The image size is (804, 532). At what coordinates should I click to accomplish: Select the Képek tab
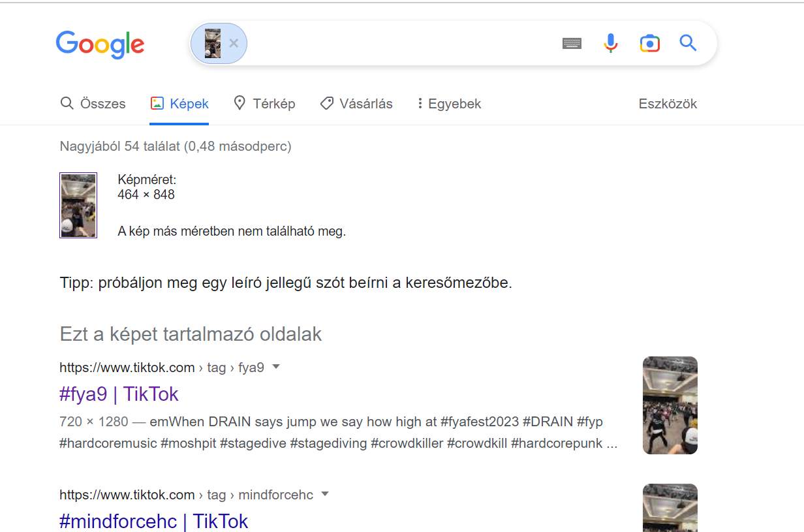tap(179, 104)
